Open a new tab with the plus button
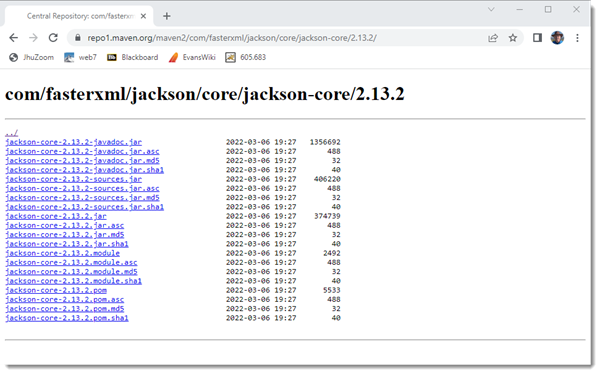600x374 pixels. [x=166, y=16]
